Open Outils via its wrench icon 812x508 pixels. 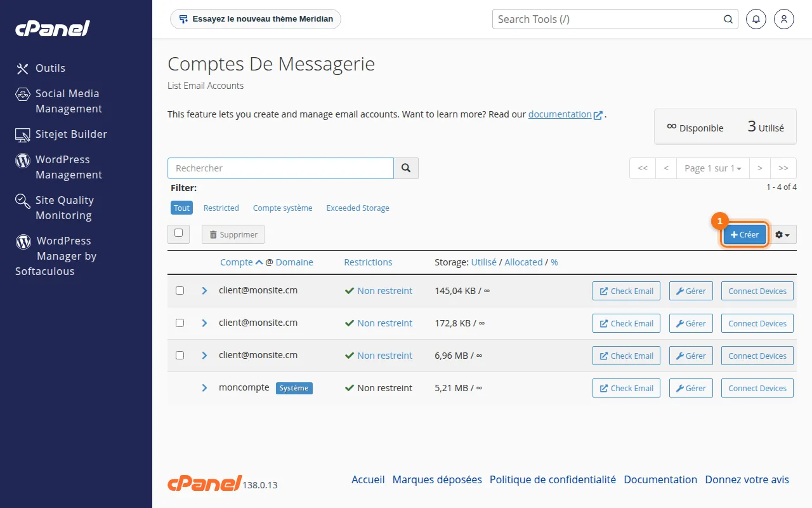point(22,69)
